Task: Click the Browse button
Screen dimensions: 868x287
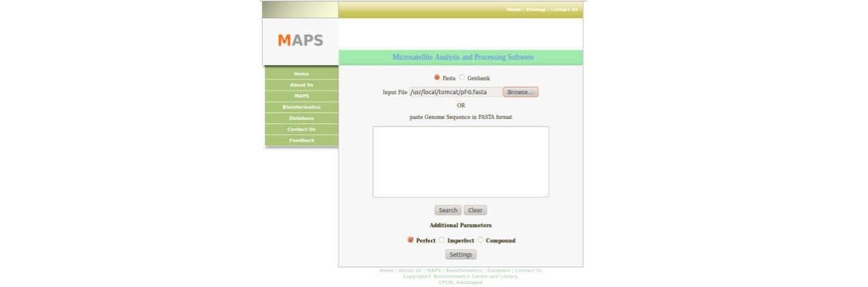Action: tap(520, 92)
